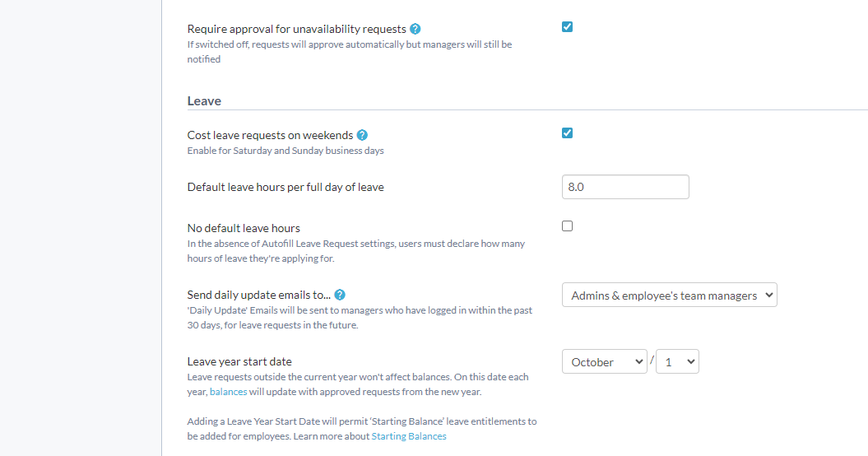Image resolution: width=868 pixels, height=456 pixels.
Task: Open the leave year start day dropdown
Action: point(677,361)
